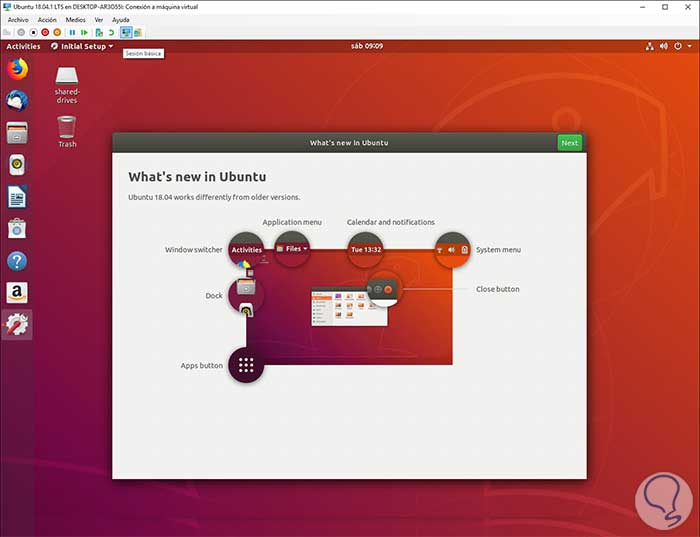Open the Initial Setup application menu dropdown

82,46
